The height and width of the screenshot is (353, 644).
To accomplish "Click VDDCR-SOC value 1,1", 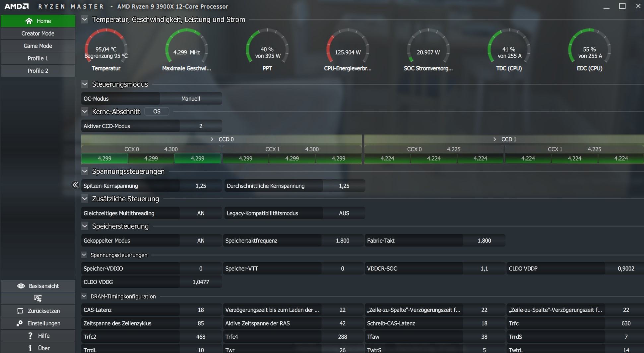I will 484,269.
